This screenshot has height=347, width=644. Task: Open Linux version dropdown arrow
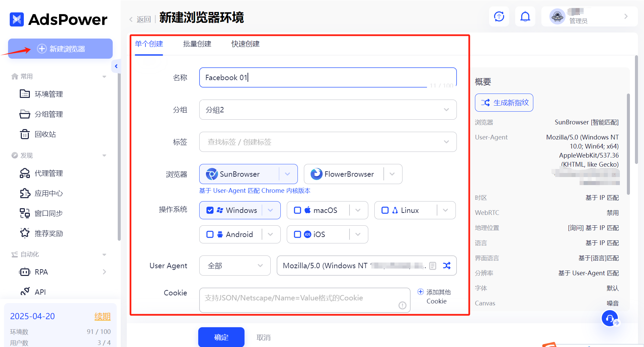(445, 210)
